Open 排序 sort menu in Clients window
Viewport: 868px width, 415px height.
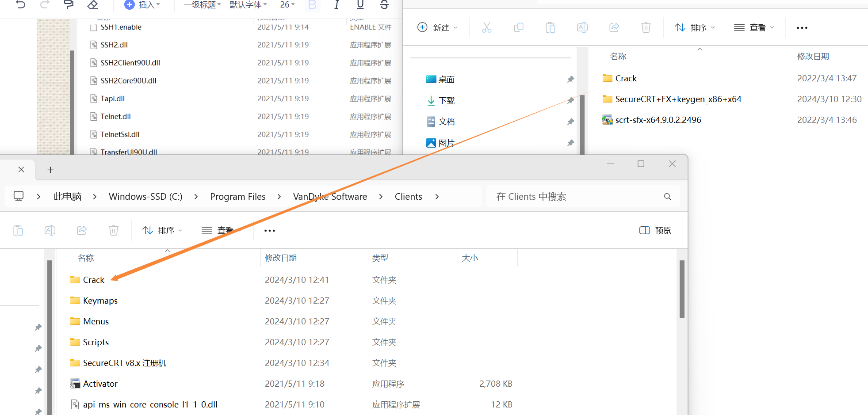click(x=162, y=230)
